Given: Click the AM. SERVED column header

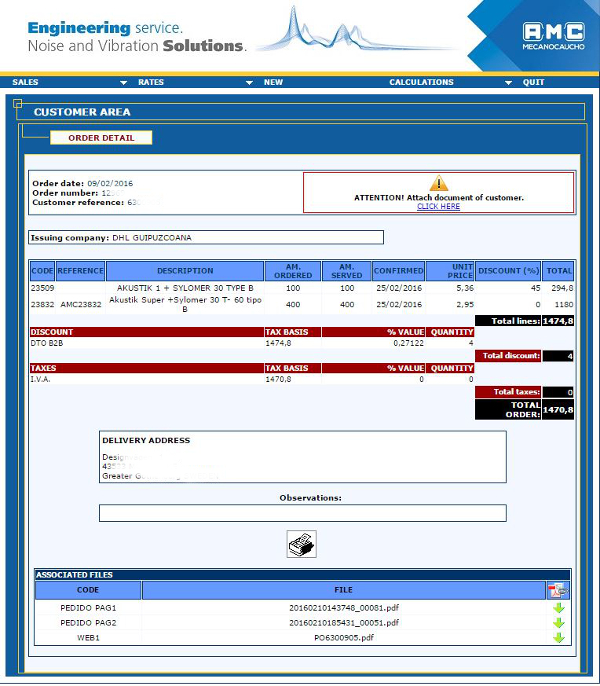Looking at the screenshot, I should click(347, 271).
